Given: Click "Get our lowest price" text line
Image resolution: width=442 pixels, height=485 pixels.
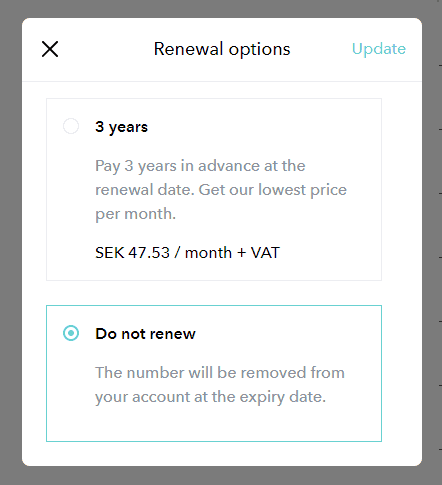Looking at the screenshot, I should pos(273,190).
